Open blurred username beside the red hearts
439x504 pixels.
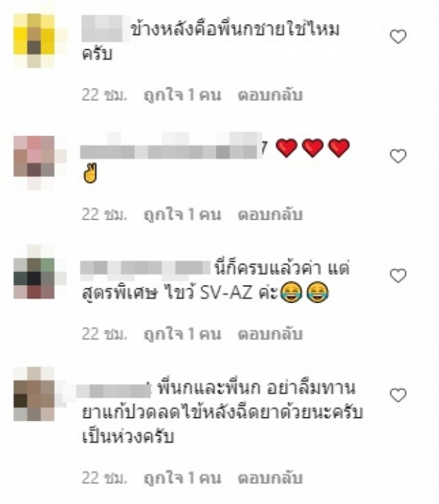click(171, 146)
